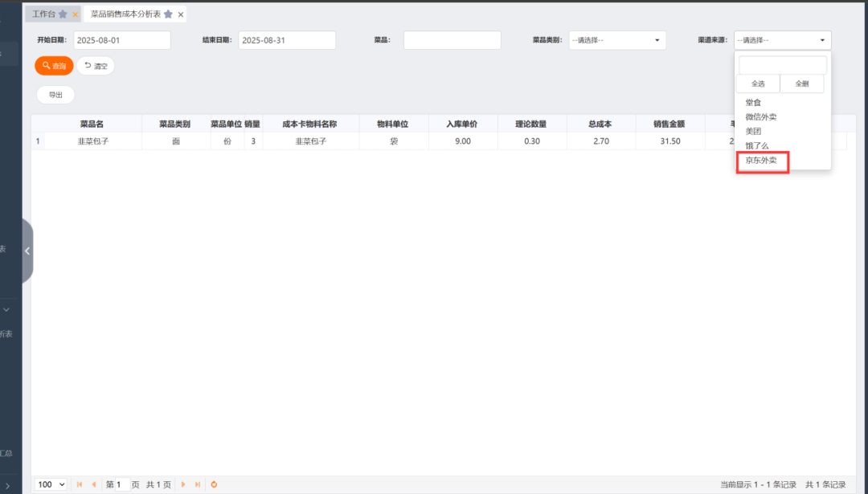868x494 pixels.
Task: Jump to the first page using pagination icon
Action: tap(79, 484)
